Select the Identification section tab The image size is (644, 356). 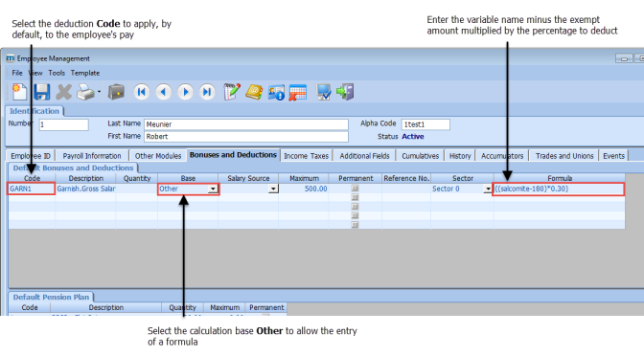pos(34,111)
